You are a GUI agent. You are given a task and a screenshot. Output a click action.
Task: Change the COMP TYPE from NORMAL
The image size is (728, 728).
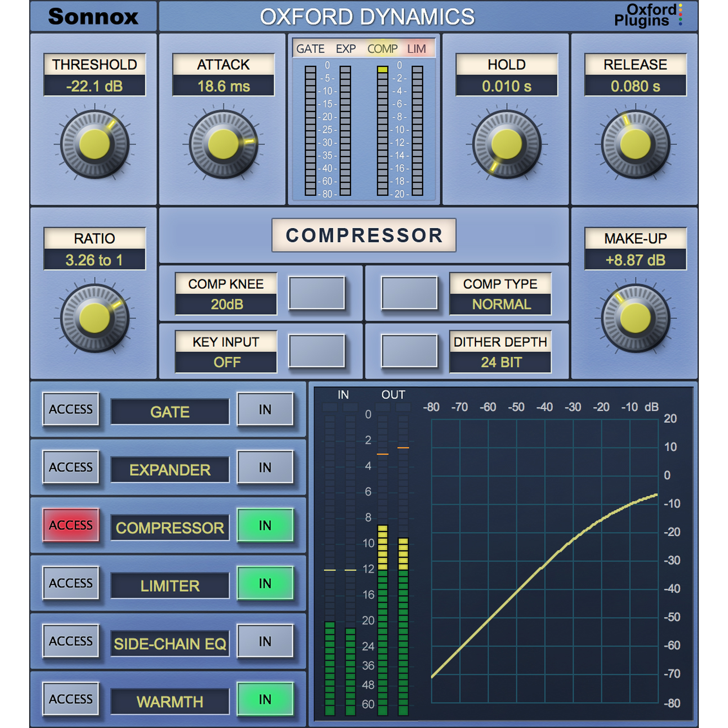(410, 294)
